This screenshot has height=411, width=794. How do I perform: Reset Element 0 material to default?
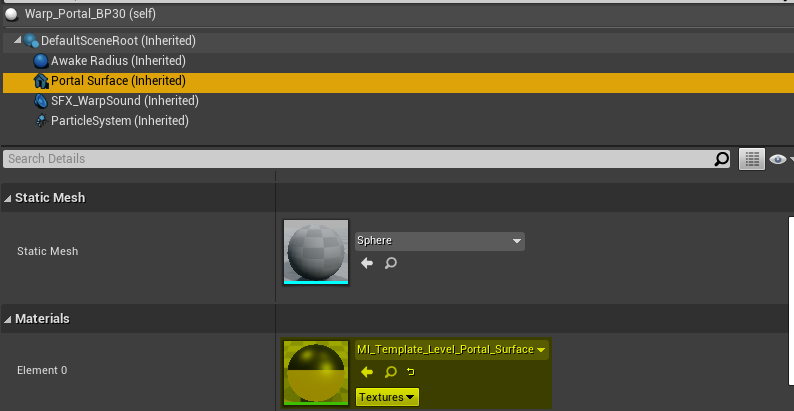[411, 373]
